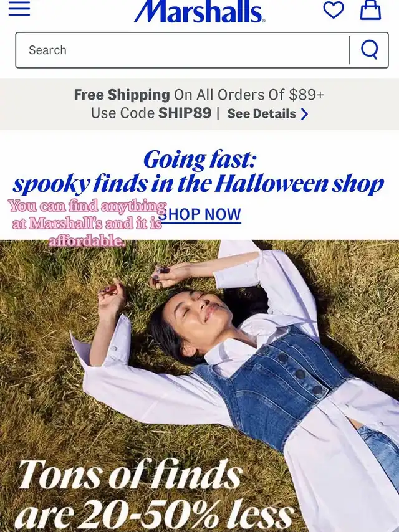Focus the Search input field

pos(183,50)
